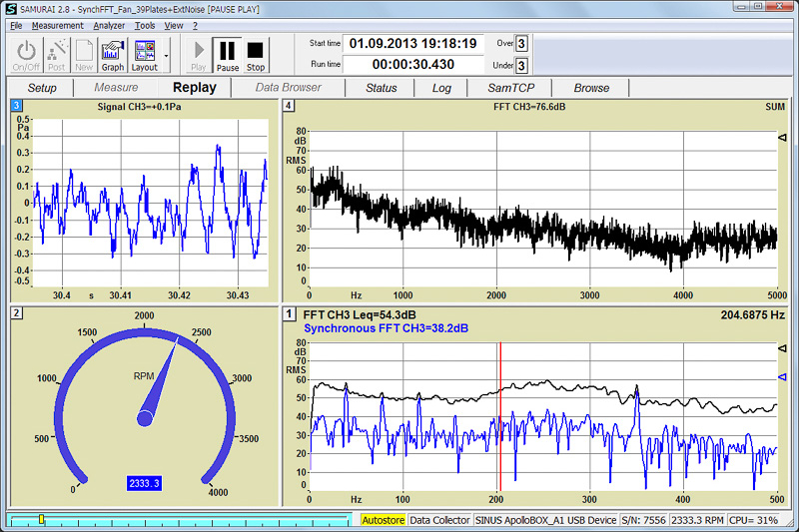Click the RPM value readout under the gauge
Screen dimensions: 799x532
[145, 482]
